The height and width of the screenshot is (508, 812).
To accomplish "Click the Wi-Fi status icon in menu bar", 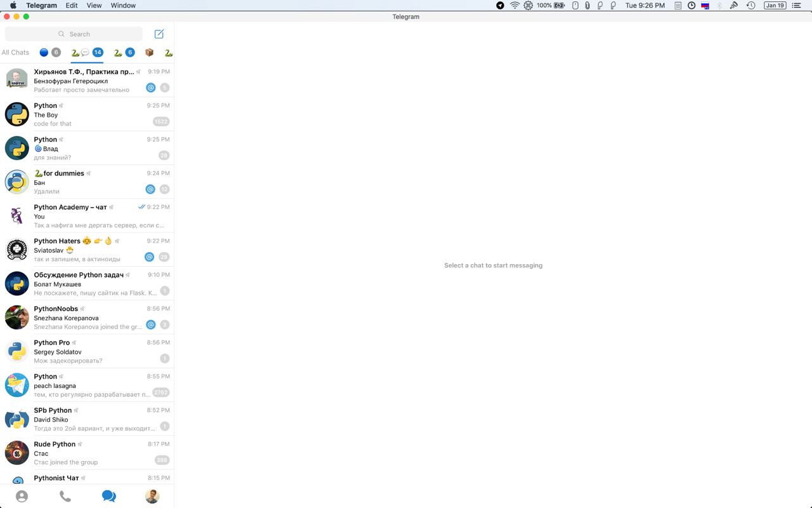I will tap(514, 5).
